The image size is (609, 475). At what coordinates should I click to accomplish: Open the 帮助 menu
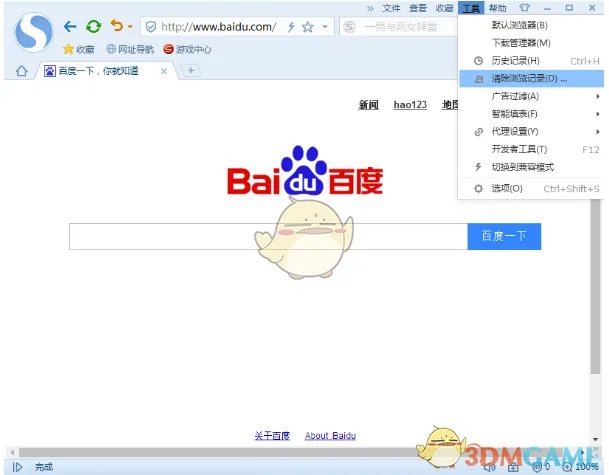click(498, 8)
